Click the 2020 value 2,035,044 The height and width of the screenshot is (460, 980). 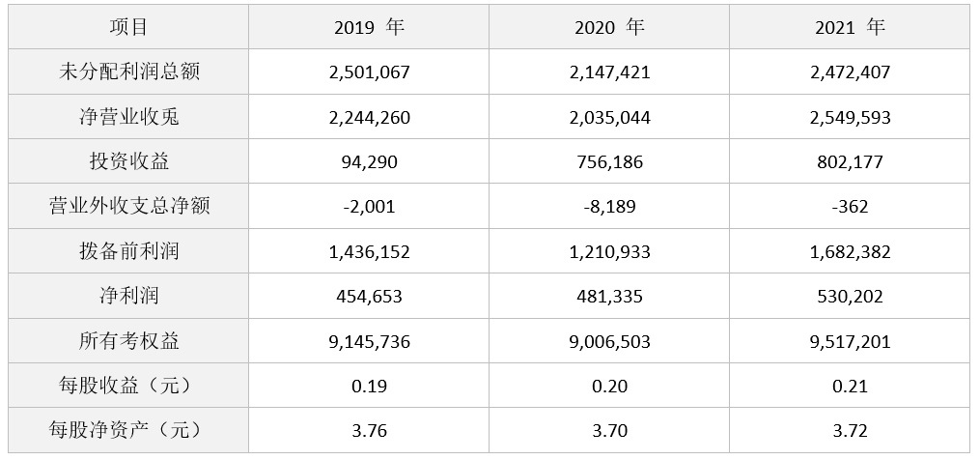(609, 118)
